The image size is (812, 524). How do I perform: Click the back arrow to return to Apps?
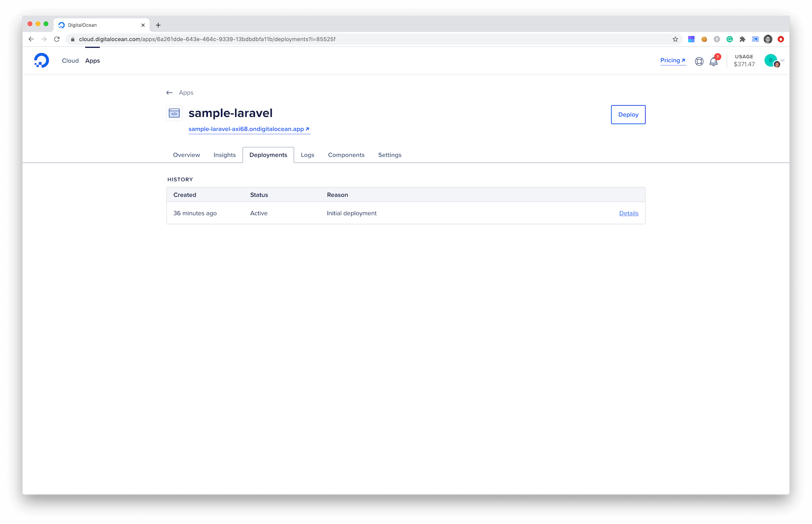pos(170,92)
